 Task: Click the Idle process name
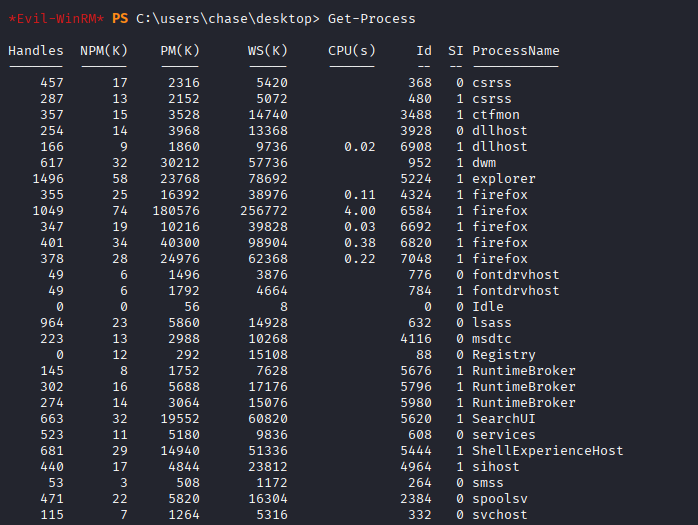488,307
